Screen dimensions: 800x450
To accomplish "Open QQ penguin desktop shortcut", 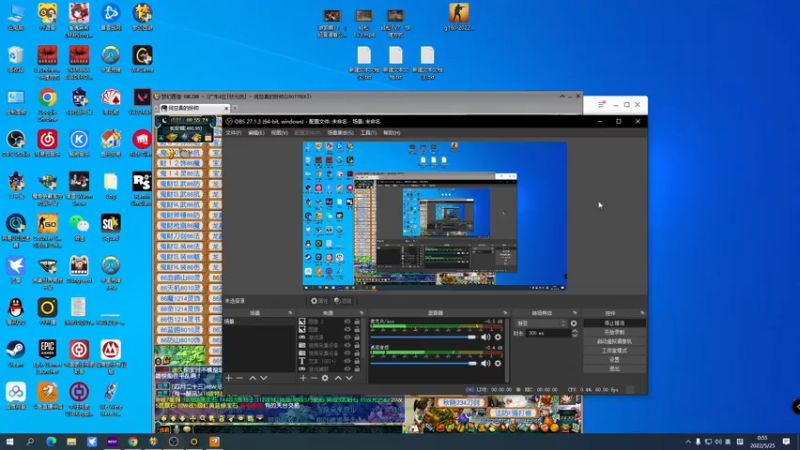I will [x=16, y=311].
